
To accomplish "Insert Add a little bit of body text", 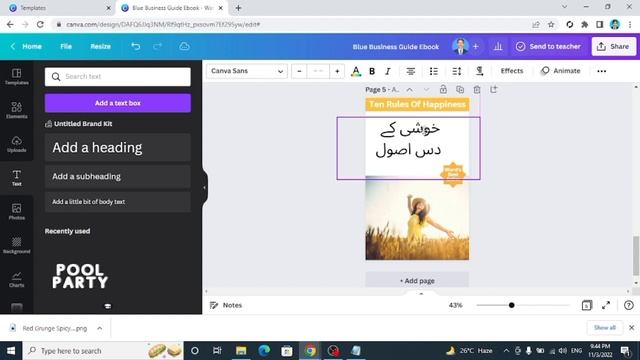I will pyautogui.click(x=118, y=202).
